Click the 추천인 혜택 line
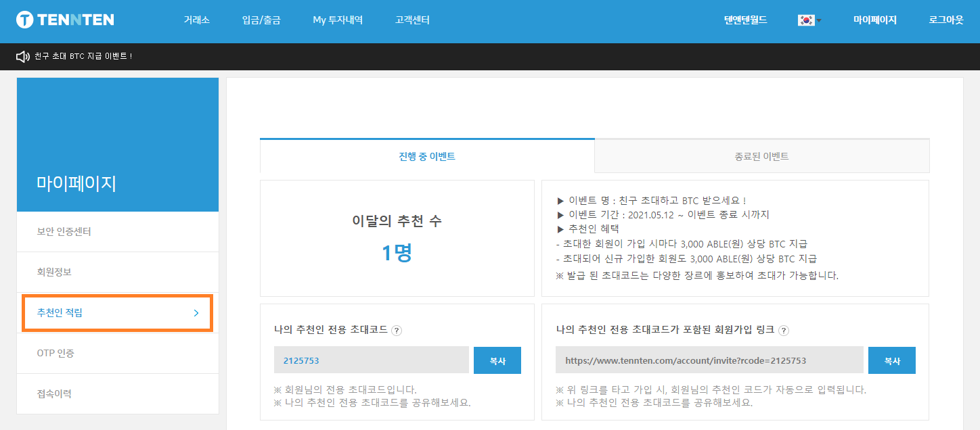This screenshot has width=980, height=430. [x=587, y=229]
